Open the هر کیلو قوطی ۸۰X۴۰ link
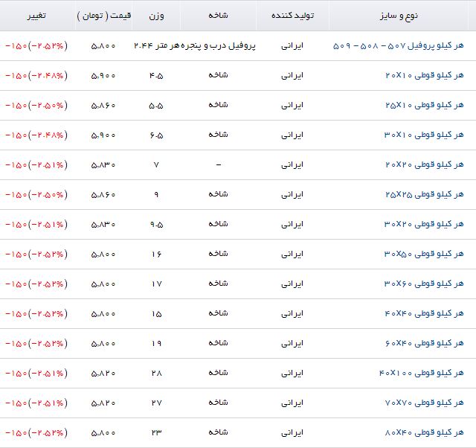This screenshot has width=476, height=448. (425, 432)
